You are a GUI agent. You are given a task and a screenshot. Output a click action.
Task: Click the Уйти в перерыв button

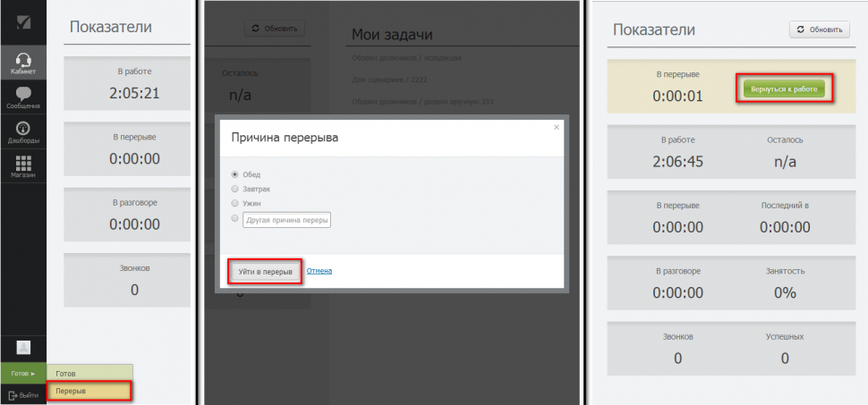point(265,271)
